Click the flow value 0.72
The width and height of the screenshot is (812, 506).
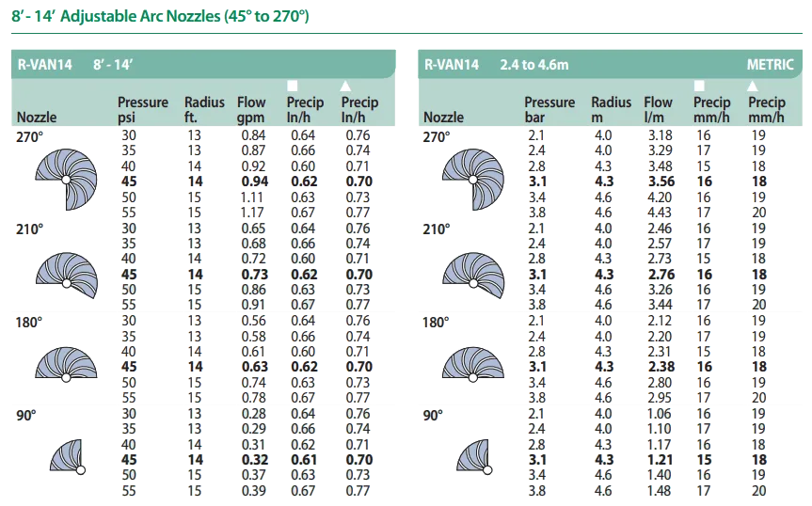253,259
